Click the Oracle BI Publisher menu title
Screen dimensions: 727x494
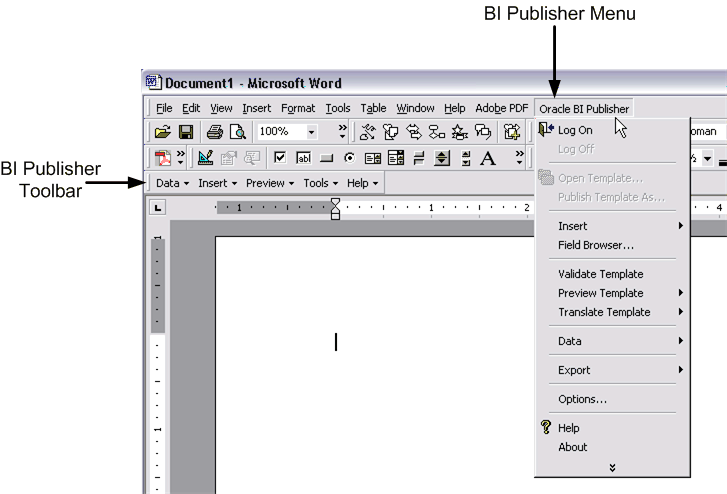point(584,109)
